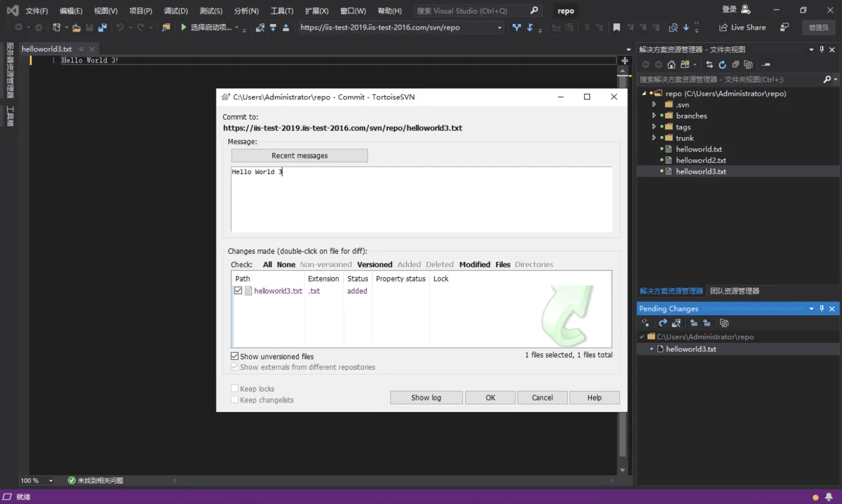The image size is (842, 504).
Task: Click the 'None' check filter link
Action: [286, 265]
